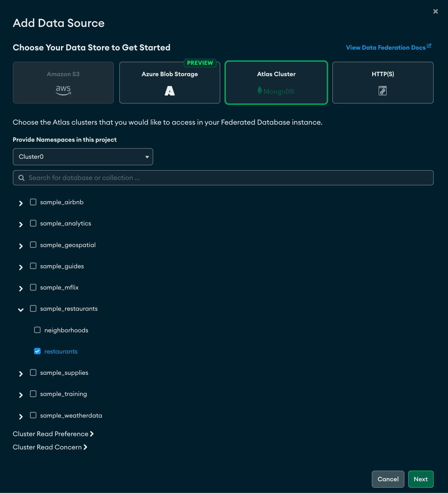This screenshot has width=448, height=493.
Task: Expand Cluster Read Preference section
Action: [x=53, y=434]
